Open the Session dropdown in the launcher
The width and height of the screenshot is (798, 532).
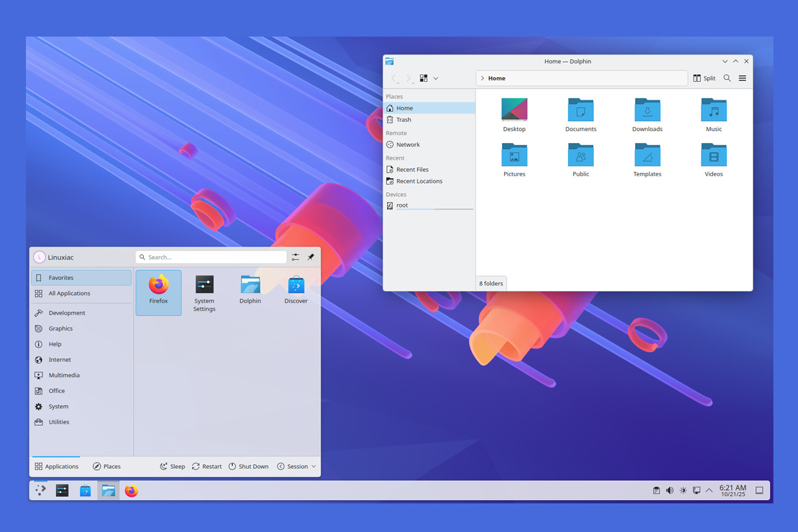pyautogui.click(x=297, y=466)
